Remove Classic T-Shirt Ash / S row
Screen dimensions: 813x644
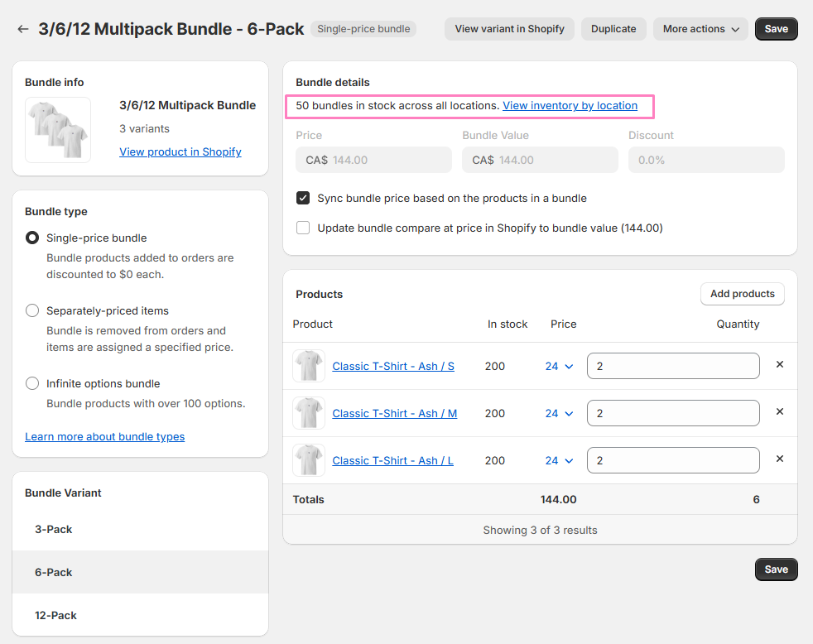coord(779,365)
